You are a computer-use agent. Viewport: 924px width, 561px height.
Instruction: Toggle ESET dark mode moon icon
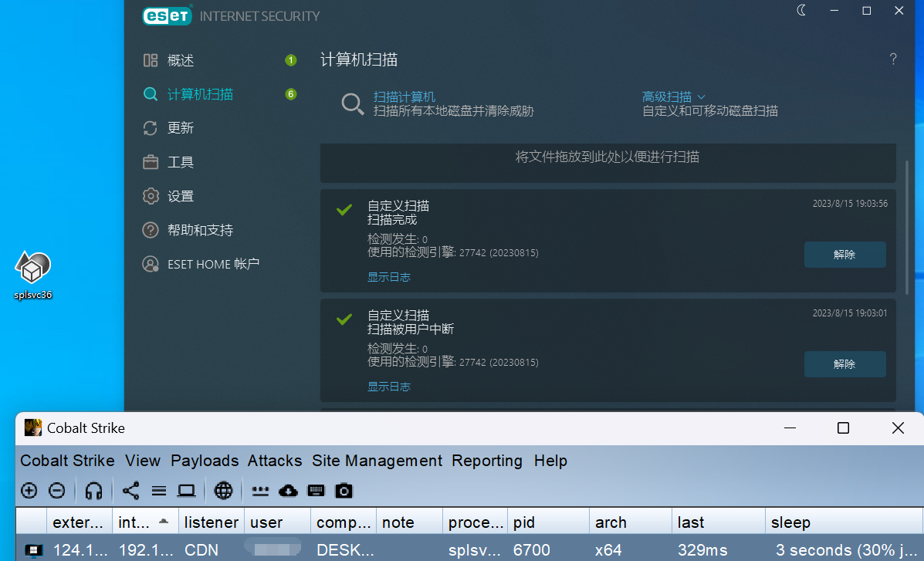tap(801, 10)
